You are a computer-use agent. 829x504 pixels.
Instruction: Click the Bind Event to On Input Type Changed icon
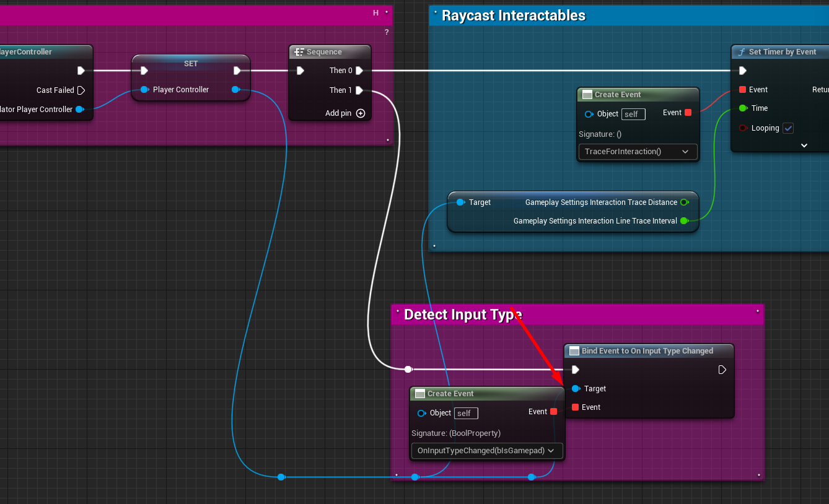tap(573, 350)
